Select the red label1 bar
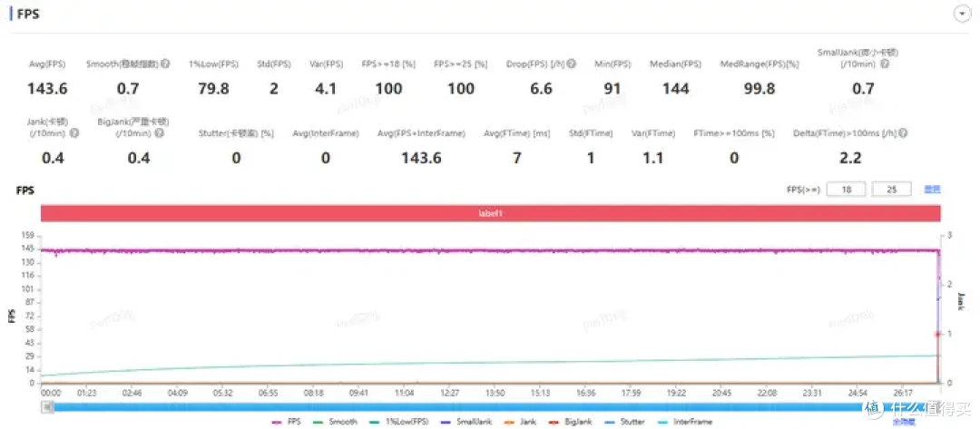The image size is (980, 429). click(x=491, y=213)
